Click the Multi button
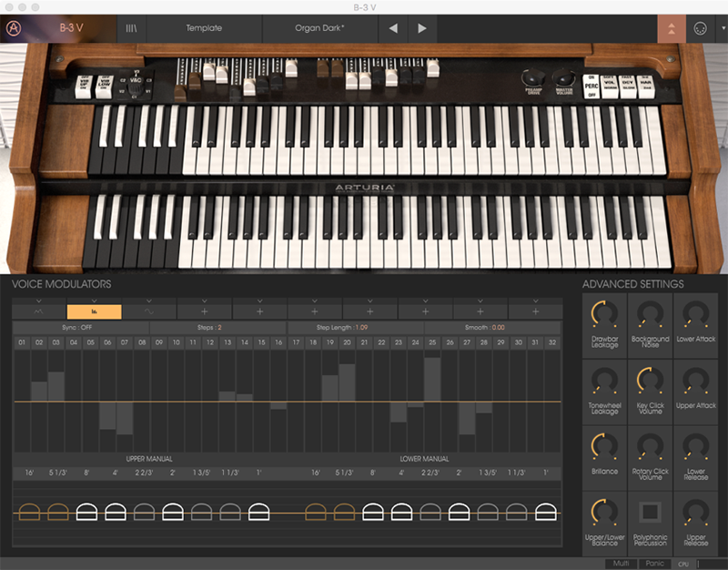The width and height of the screenshot is (728, 570). coord(622,564)
